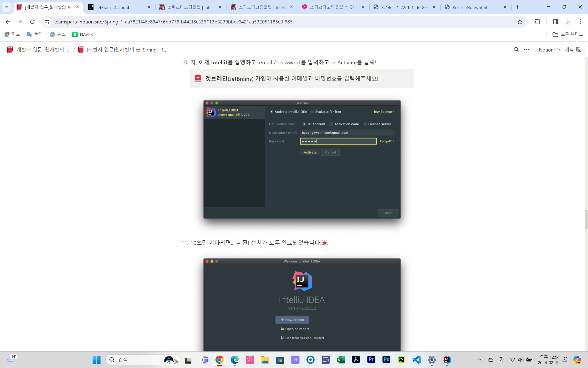Close the JetBrains Account tab
588x368 pixels.
tap(149, 7)
